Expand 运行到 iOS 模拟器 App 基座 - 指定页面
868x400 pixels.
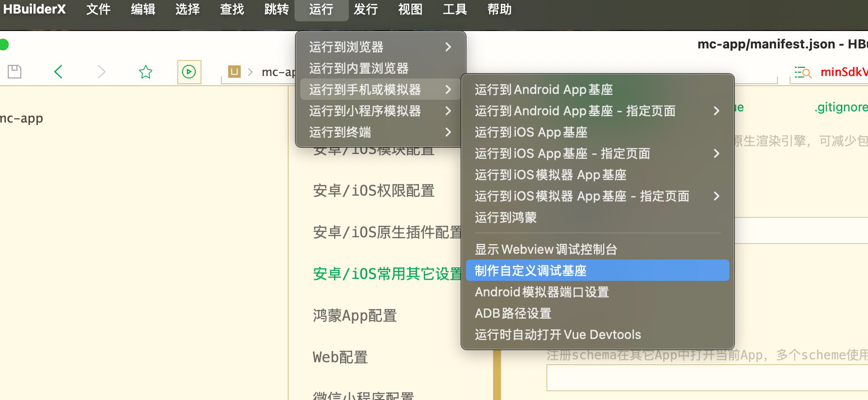[597, 196]
